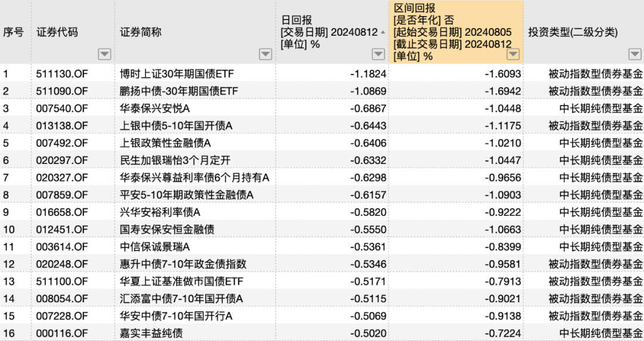The height and width of the screenshot is (341, 644).
Task: Select row number 10
Action: (8, 230)
